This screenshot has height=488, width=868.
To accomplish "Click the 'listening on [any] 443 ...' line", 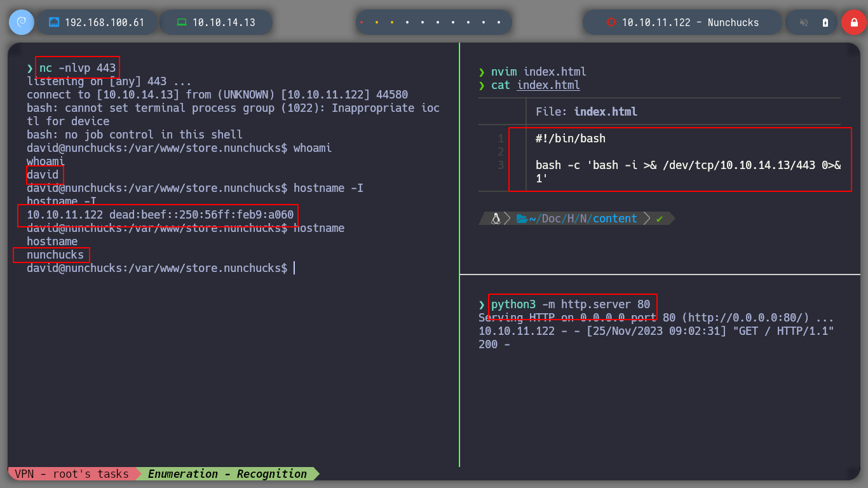I will coord(109,81).
